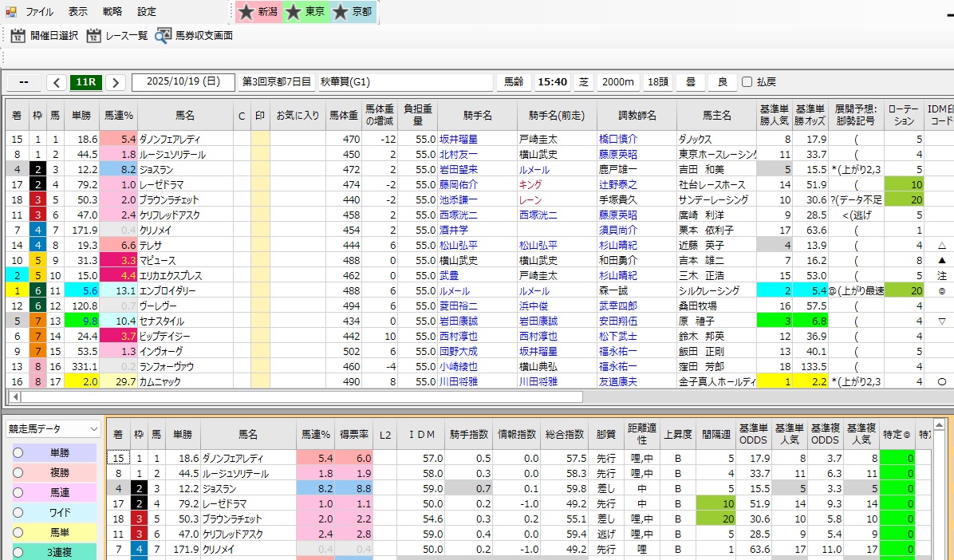Select the ワイド radio button

tap(18, 513)
